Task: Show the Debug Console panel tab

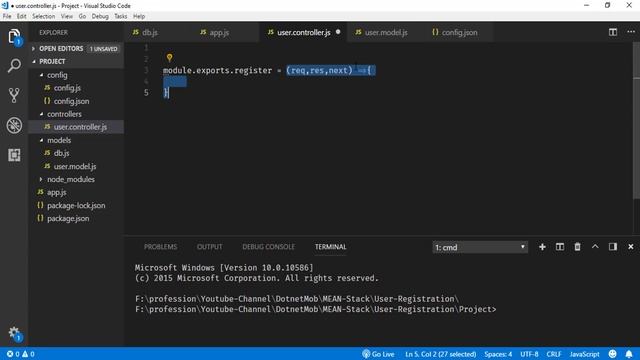Action: click(268, 247)
